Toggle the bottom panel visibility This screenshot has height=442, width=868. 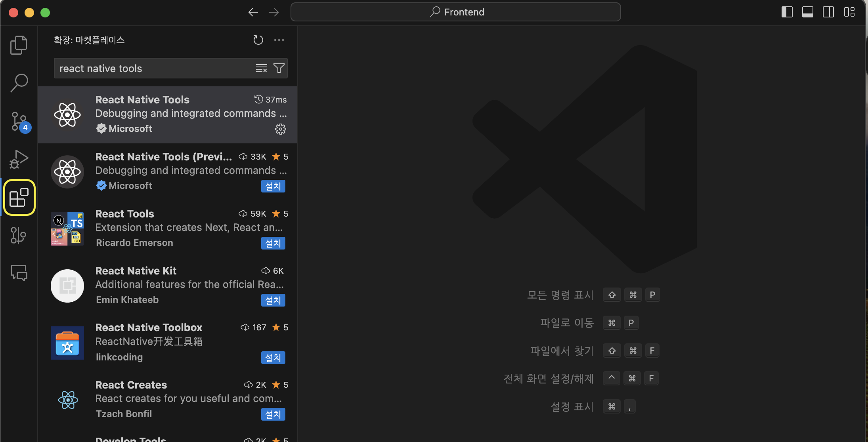click(807, 12)
